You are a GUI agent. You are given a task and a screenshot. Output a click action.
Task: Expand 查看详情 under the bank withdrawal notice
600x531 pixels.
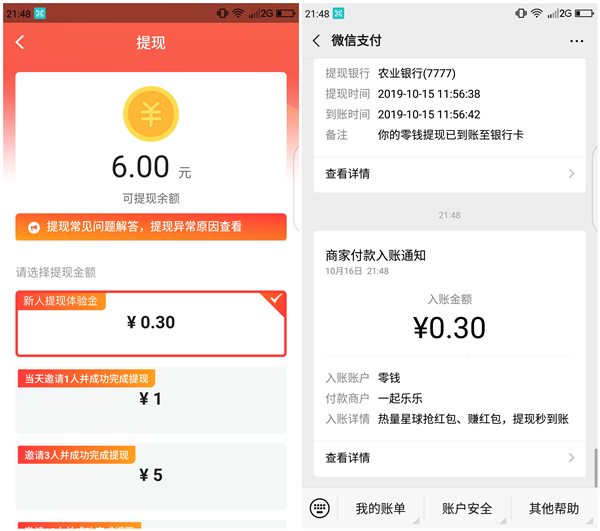pos(450,173)
